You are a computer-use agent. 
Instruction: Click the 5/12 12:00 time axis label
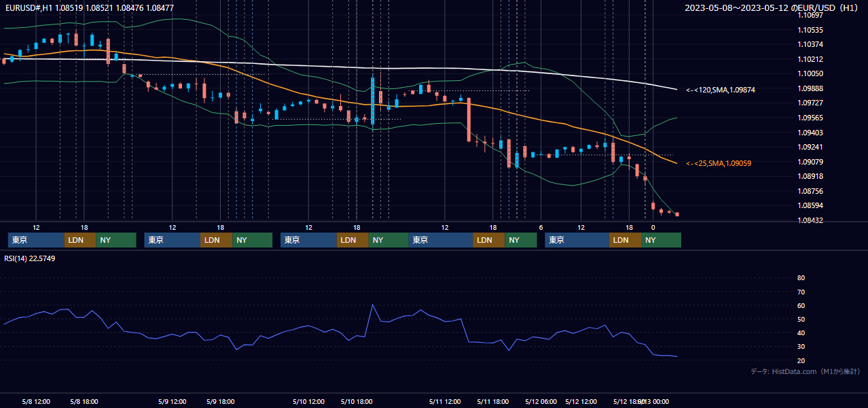point(581,402)
